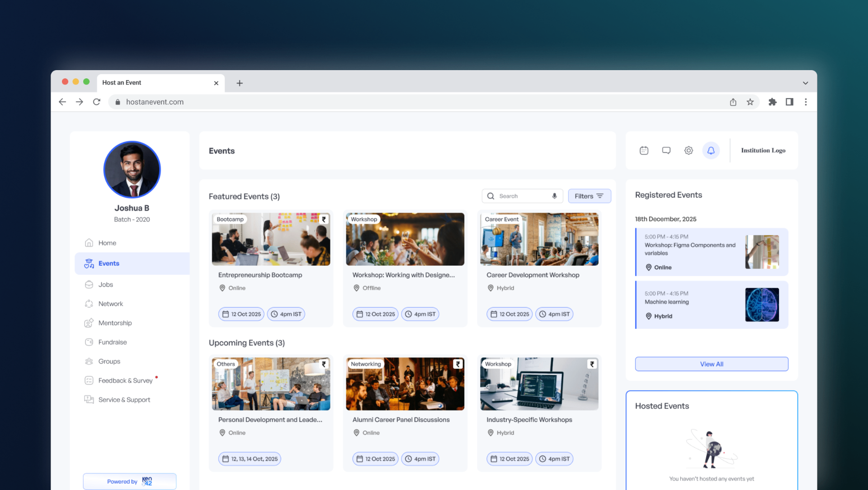Screen dimensions: 868x490
Task: Click the Bootcamp tag on the first featured card
Action: click(x=230, y=219)
